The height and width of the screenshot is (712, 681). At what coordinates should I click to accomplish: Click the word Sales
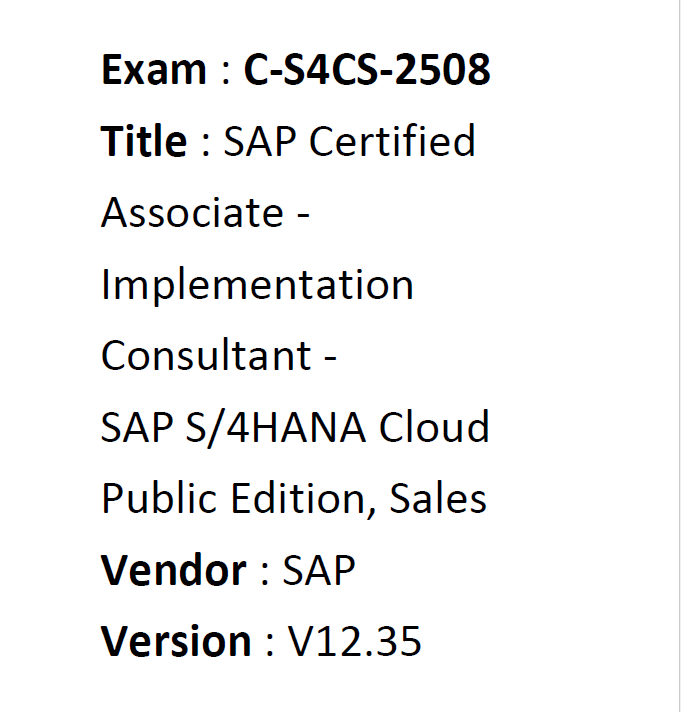(438, 499)
